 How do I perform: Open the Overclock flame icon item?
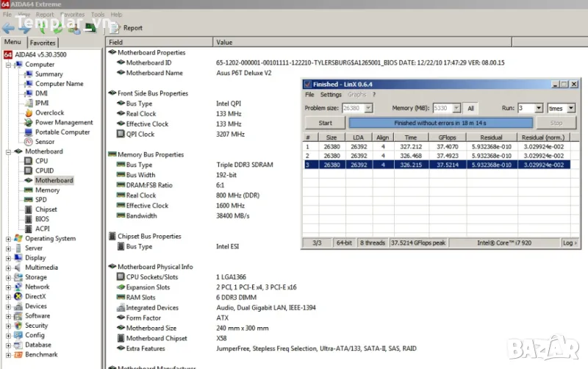pyautogui.click(x=29, y=112)
